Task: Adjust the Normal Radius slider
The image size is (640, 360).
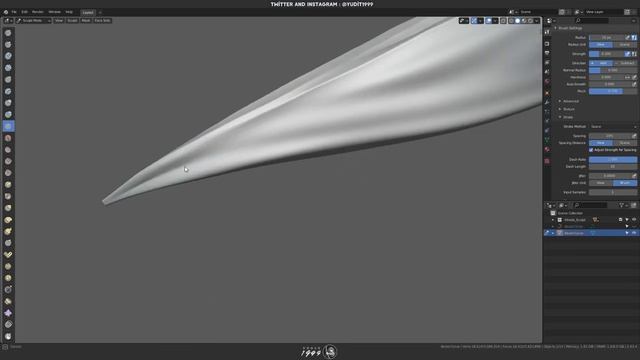Action: tap(613, 70)
